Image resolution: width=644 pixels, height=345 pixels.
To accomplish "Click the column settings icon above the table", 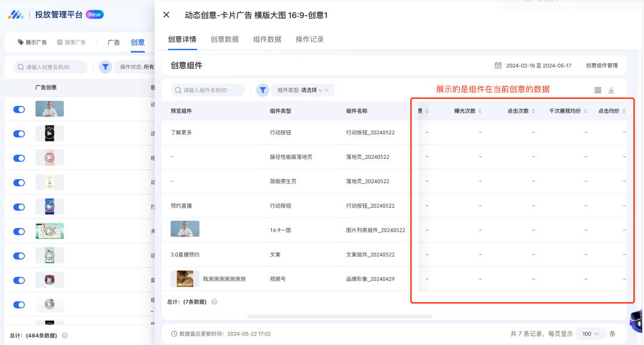I will (597, 90).
